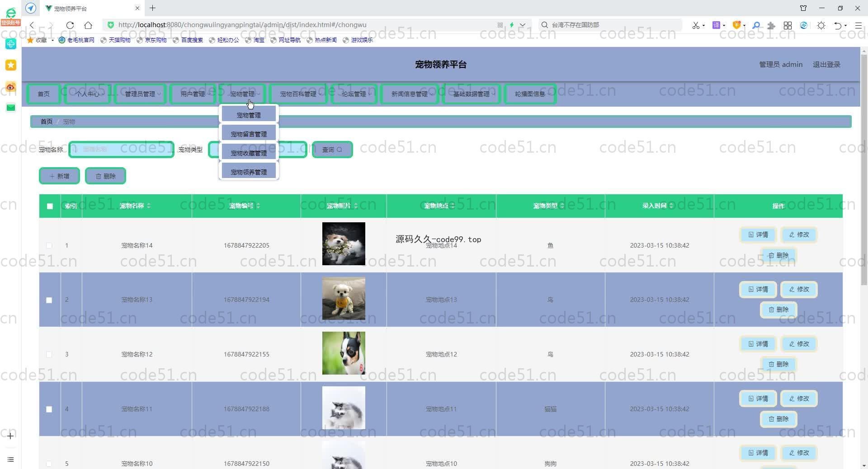The image size is (868, 469).
Task: Expand the 新闻信息管理 menu
Action: click(410, 94)
